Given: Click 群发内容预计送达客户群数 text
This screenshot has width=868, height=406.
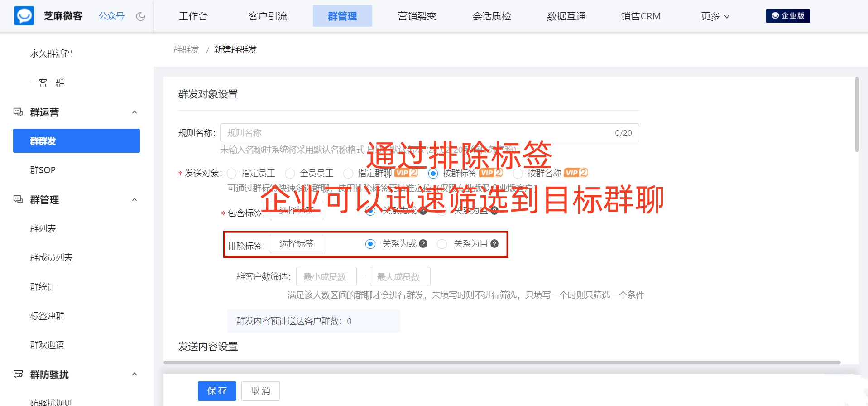Looking at the screenshot, I should (294, 321).
